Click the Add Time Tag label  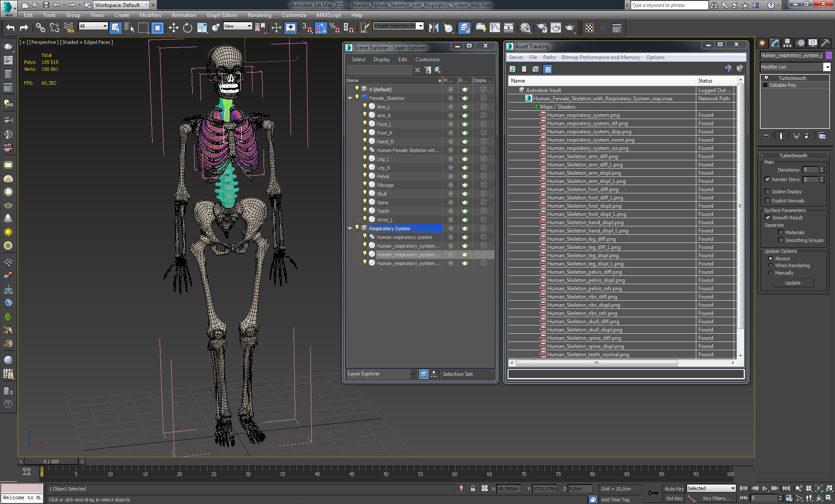coord(615,500)
